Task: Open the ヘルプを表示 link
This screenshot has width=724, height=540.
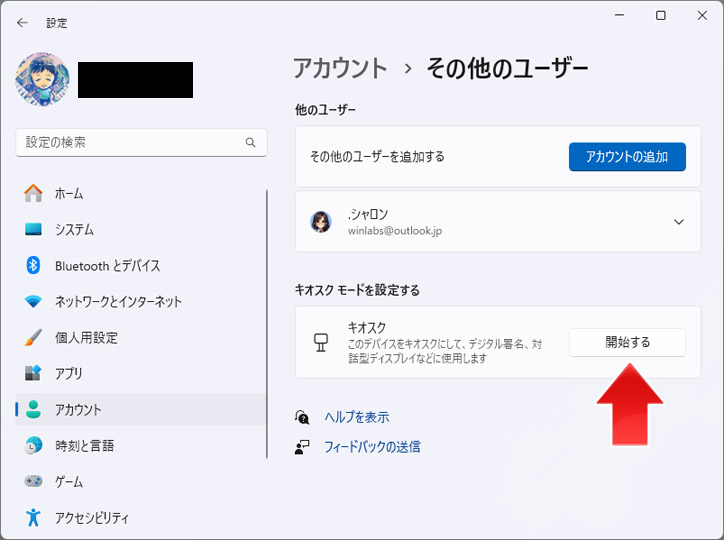Action: click(357, 417)
